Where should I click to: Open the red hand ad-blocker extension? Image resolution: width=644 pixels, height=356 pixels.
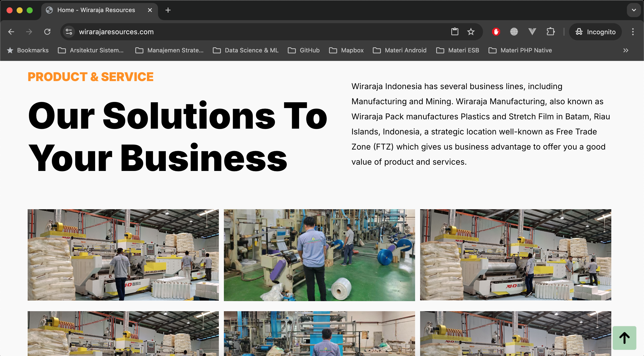(x=496, y=32)
